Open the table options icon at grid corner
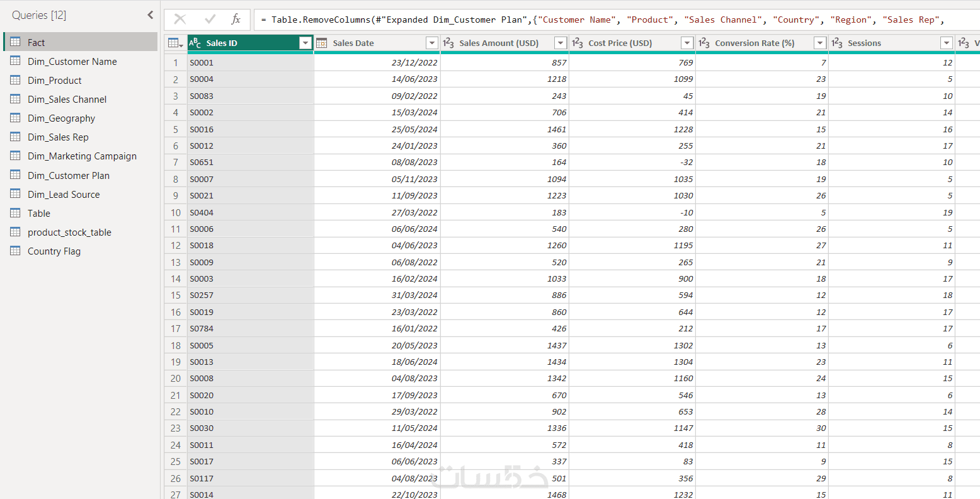The image size is (980, 499). [175, 43]
